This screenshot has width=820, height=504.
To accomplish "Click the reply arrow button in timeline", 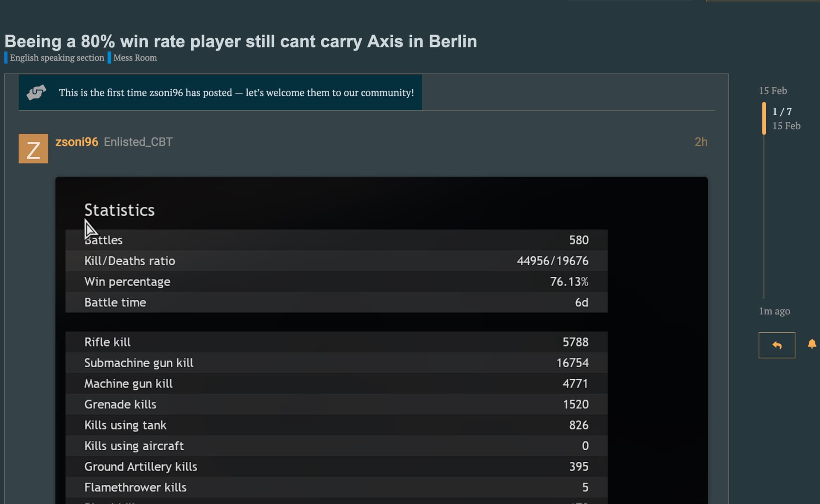I will (776, 345).
